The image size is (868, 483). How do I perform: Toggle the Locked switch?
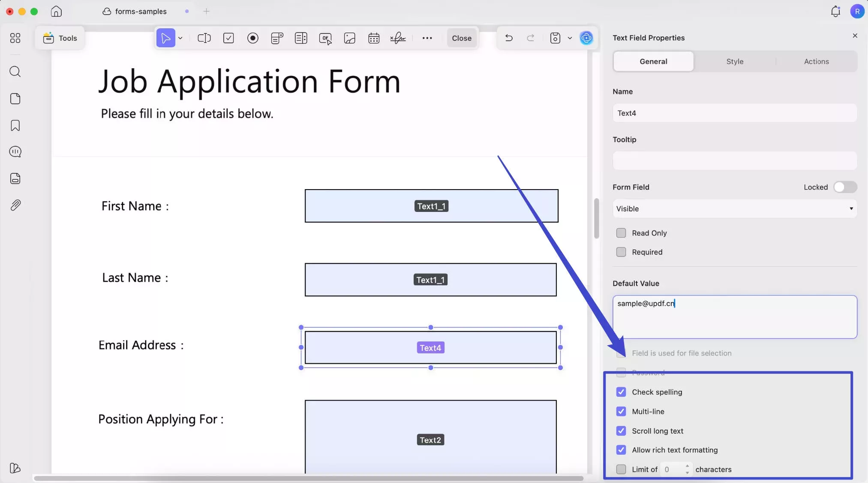[845, 187]
